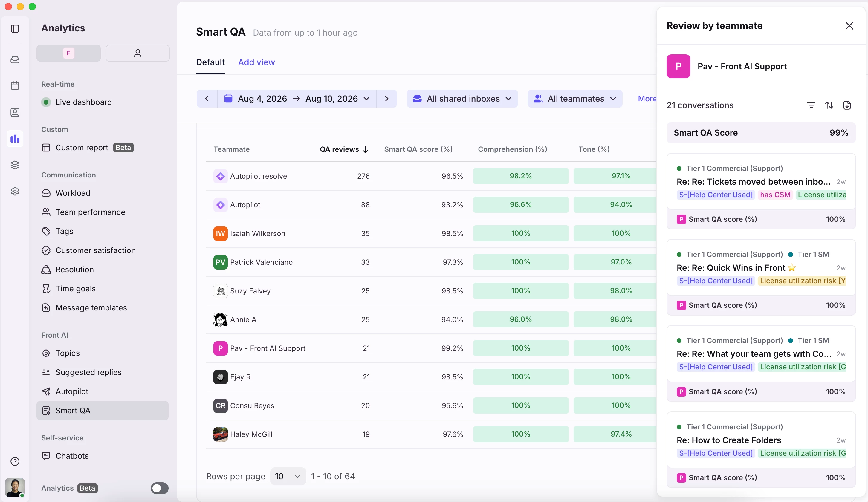Click the Chatbots icon in sidebar
The height and width of the screenshot is (502, 868).
[x=46, y=456]
